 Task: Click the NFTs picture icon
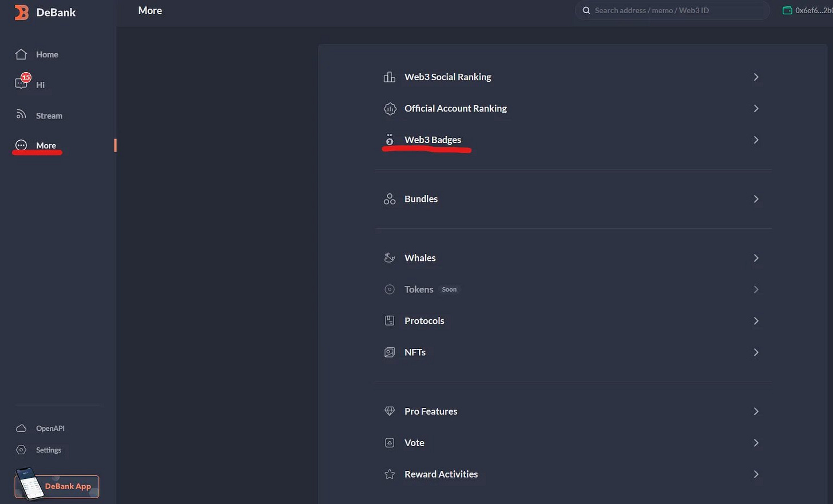point(390,352)
